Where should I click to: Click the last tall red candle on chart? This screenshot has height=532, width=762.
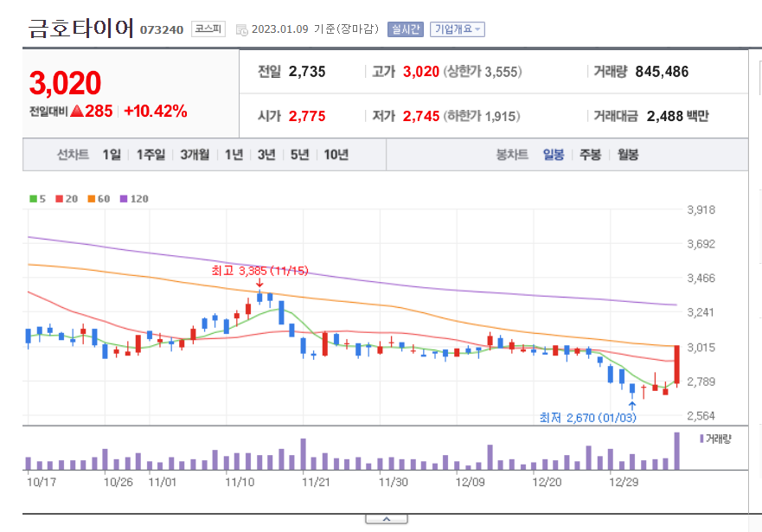click(676, 364)
